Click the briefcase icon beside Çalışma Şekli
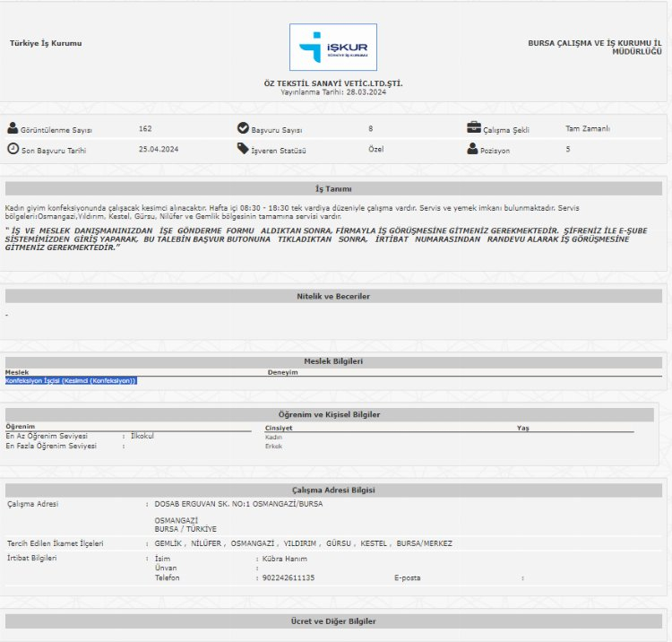This screenshot has height=642, width=672. tap(474, 128)
